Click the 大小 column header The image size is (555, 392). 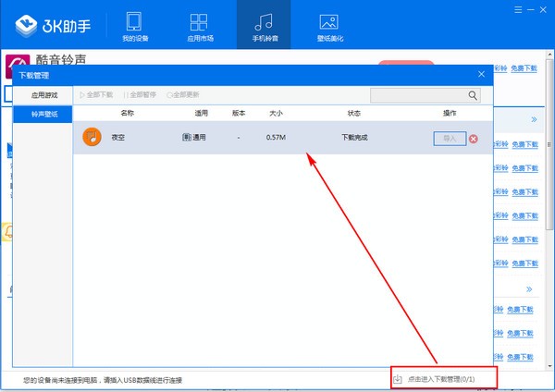tap(276, 113)
